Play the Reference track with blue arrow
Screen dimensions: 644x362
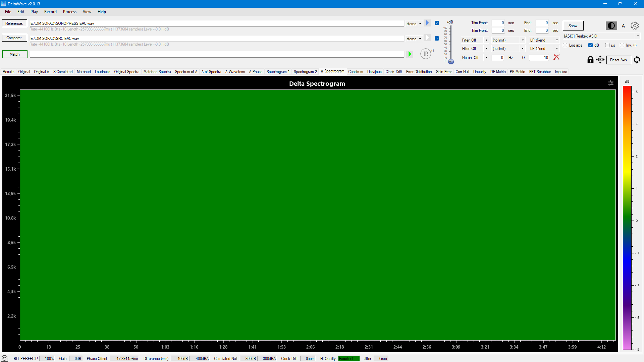pyautogui.click(x=427, y=23)
